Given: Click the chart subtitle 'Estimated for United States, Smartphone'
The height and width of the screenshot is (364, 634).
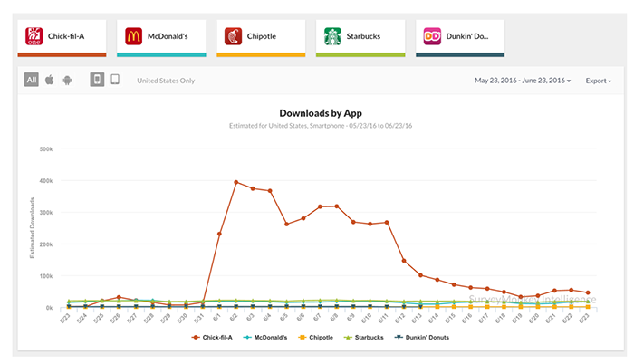Looking at the screenshot, I should (x=321, y=126).
